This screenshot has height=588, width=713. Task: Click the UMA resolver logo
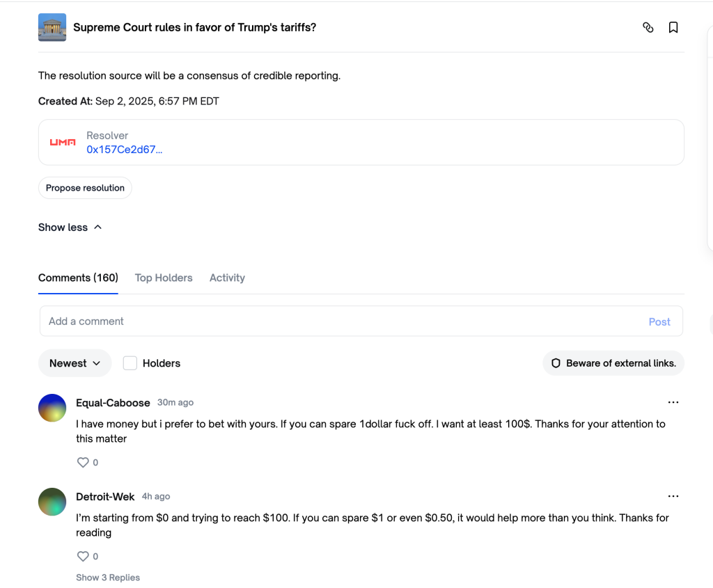click(x=63, y=142)
